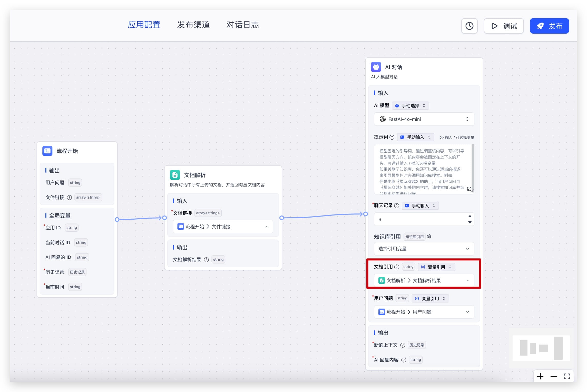587x392 pixels.
Task: Click the fit-to-screen fullscreen icon
Action: point(567,376)
